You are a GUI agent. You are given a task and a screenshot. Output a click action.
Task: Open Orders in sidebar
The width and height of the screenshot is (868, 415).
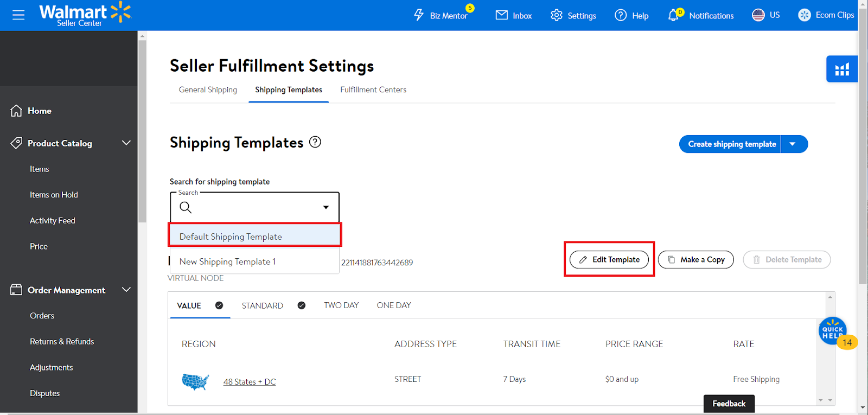[x=42, y=316]
